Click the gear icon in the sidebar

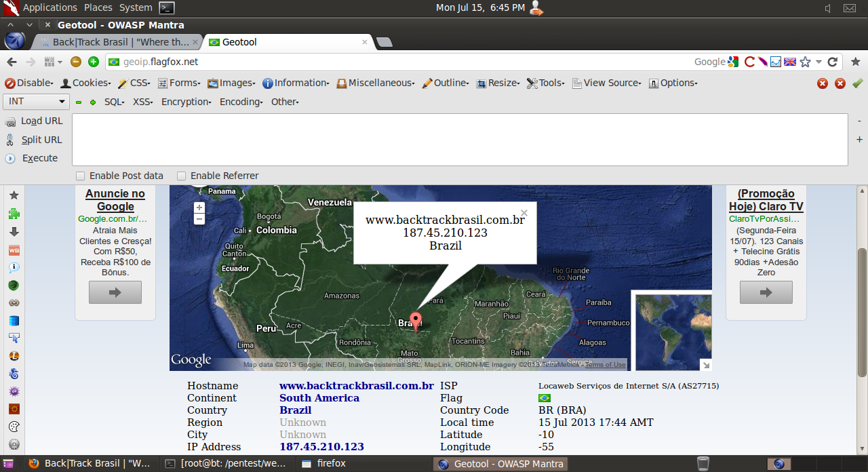point(14,445)
